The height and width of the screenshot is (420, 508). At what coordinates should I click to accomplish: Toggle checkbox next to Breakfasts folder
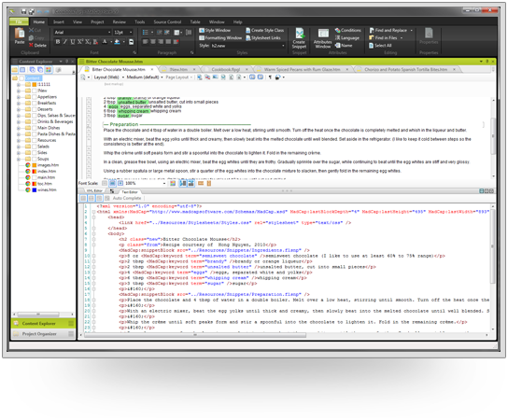pyautogui.click(x=34, y=103)
